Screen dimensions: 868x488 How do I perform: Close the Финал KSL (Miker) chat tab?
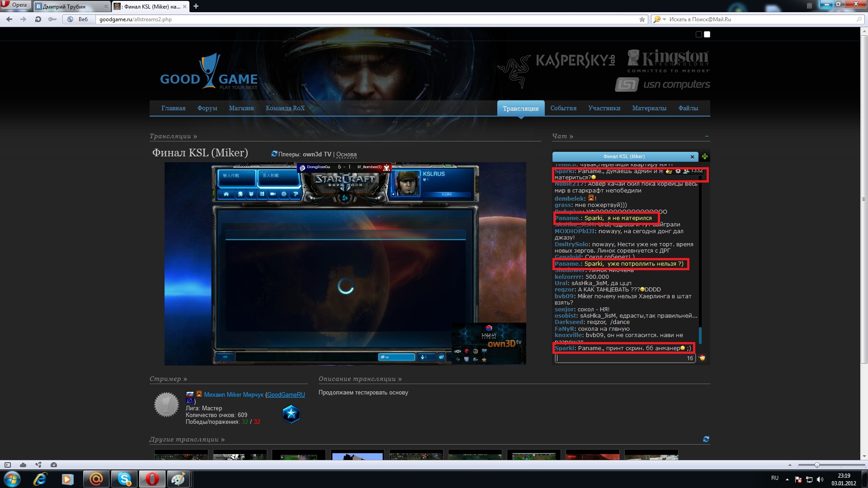[x=692, y=157]
